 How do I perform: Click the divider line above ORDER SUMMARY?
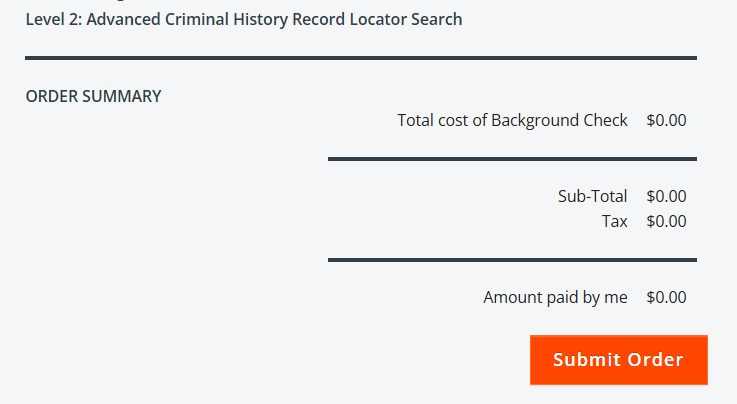(360, 58)
